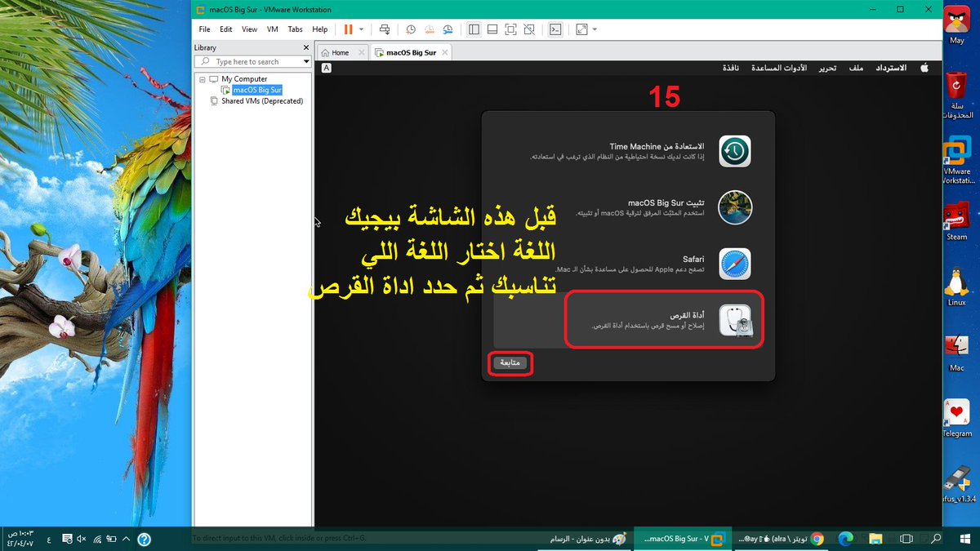Open the VMware Workstation desktop shortcut

956,160
